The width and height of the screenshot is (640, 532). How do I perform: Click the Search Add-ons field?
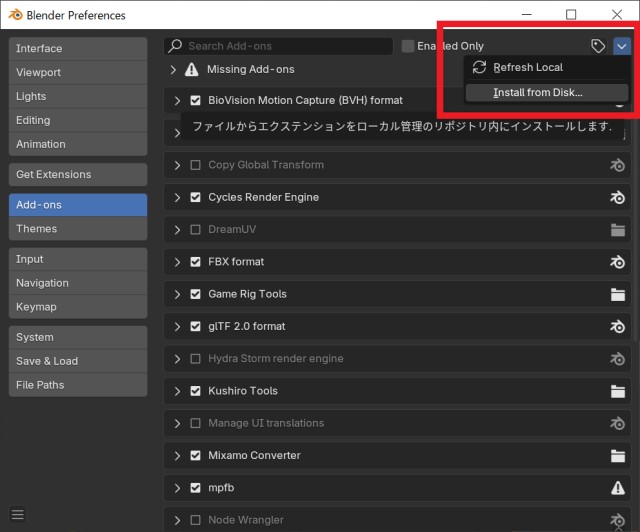point(278,46)
